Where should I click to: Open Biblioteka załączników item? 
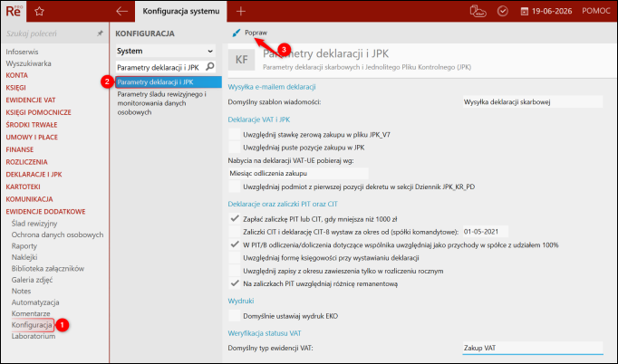click(48, 269)
